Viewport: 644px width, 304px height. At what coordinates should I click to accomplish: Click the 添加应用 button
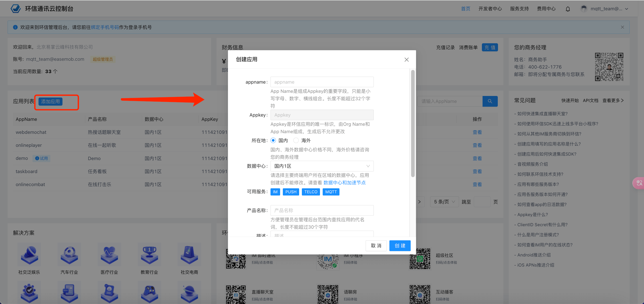tap(51, 102)
